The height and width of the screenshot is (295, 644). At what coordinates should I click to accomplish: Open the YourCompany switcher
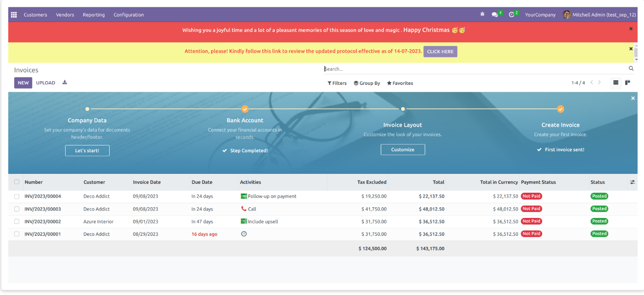click(x=540, y=15)
